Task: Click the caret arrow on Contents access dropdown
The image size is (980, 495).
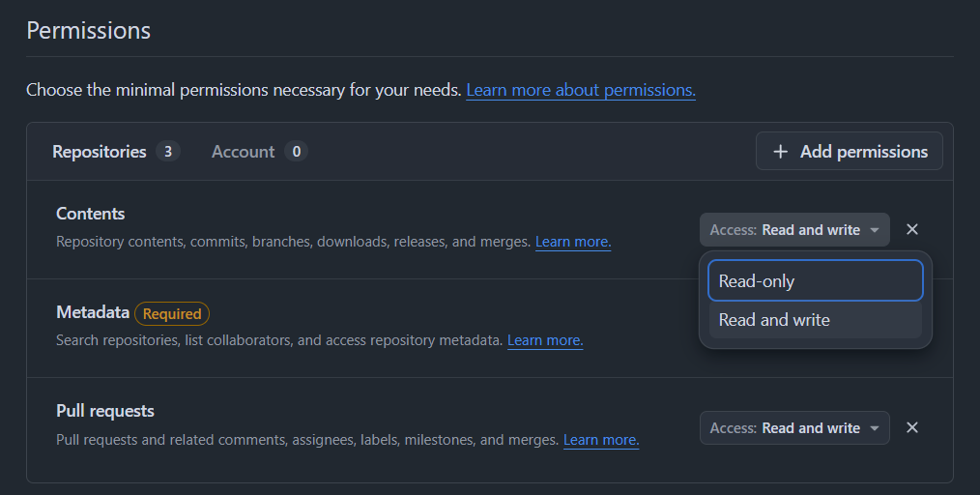Action: [875, 230]
